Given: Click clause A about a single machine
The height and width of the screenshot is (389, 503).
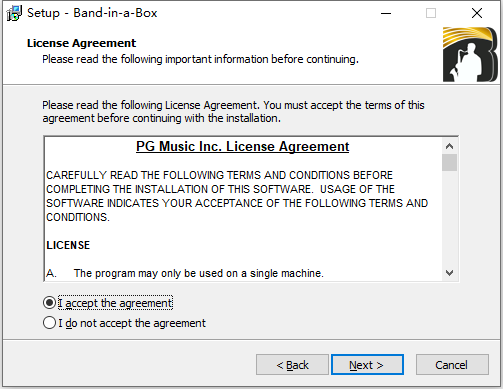Looking at the screenshot, I should [185, 273].
